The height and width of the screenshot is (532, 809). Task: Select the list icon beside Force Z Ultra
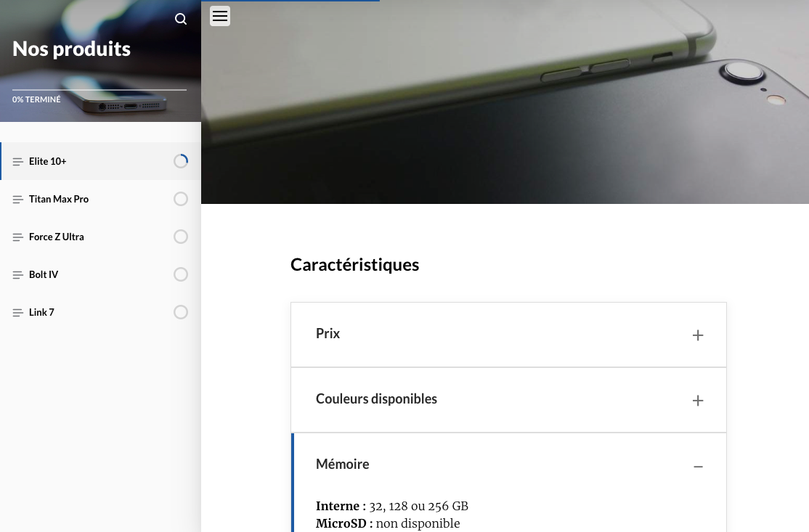tap(18, 237)
